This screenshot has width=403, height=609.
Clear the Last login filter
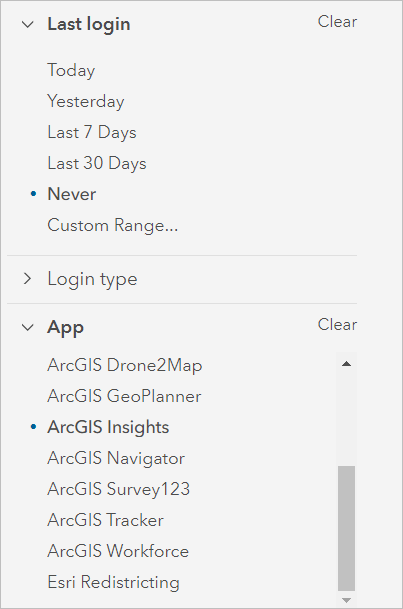tap(337, 22)
